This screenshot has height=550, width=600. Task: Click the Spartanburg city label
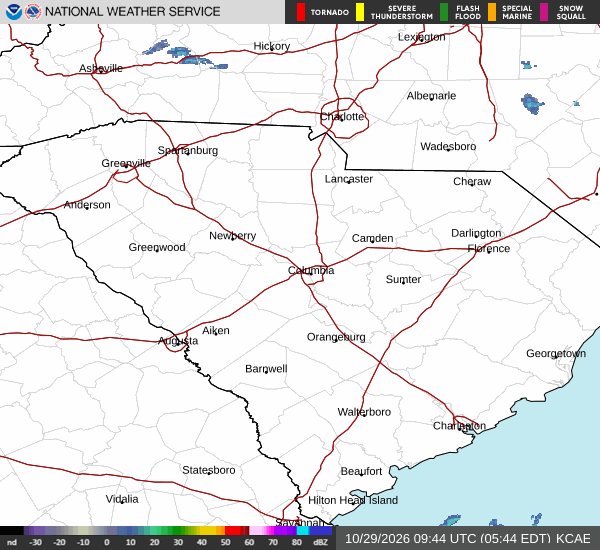click(188, 150)
